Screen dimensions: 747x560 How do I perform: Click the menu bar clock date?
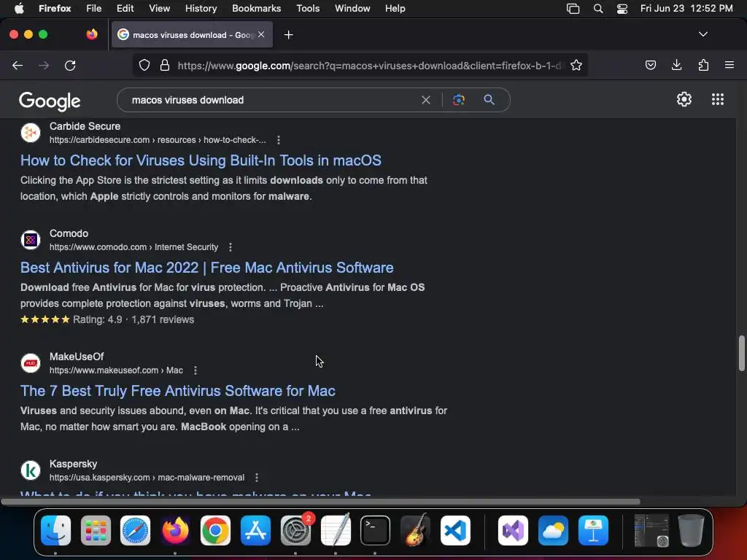(686, 9)
